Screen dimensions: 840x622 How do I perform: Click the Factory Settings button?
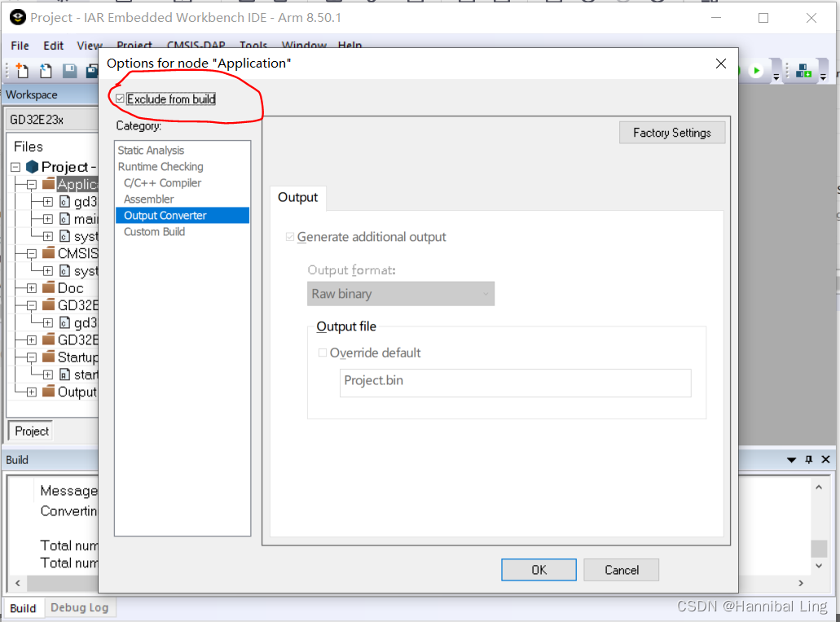coord(672,133)
